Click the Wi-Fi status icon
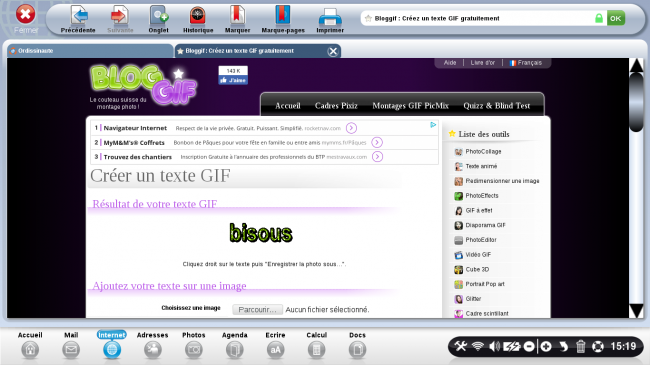The height and width of the screenshot is (365, 650). point(478,346)
